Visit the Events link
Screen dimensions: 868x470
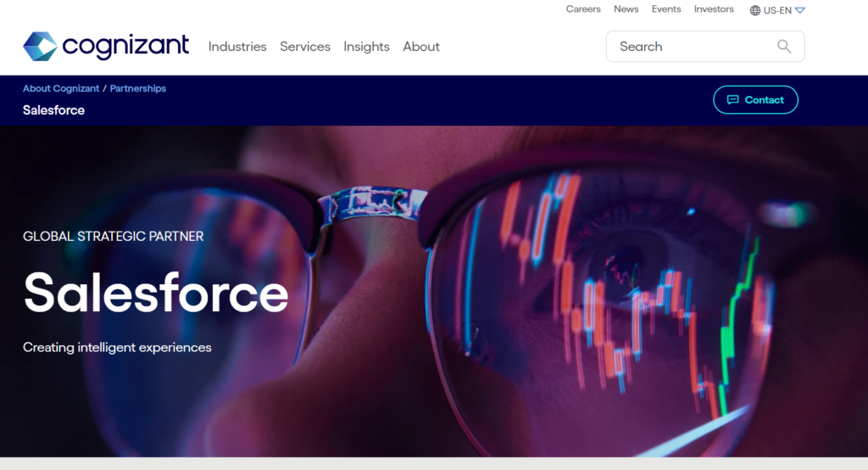(x=666, y=8)
